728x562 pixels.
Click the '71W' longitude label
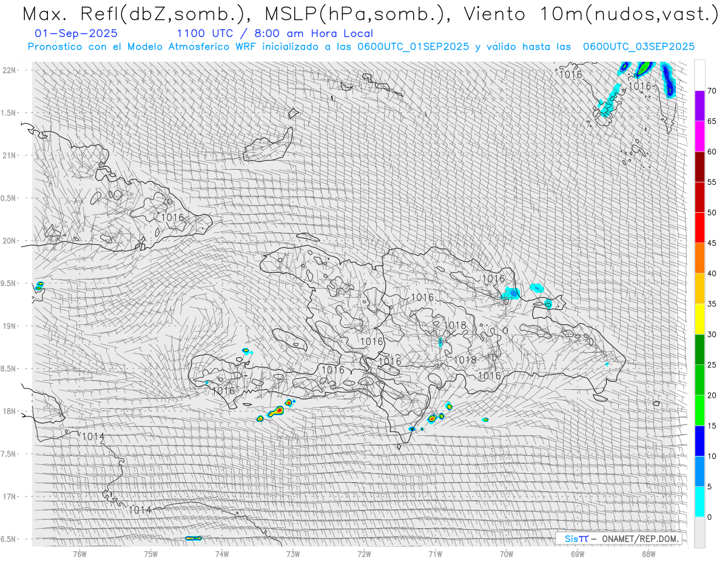click(435, 554)
